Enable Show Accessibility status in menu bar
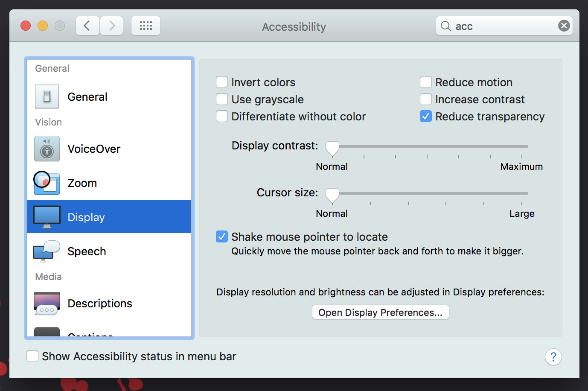 click(32, 356)
